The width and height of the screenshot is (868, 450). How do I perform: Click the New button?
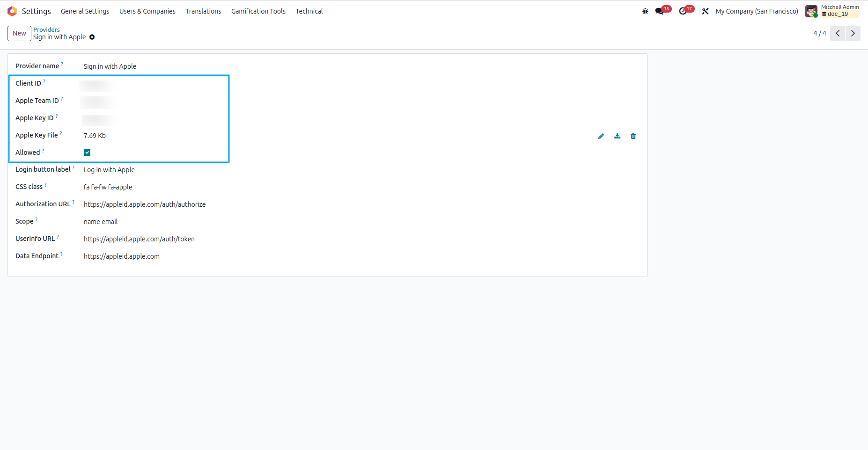coord(19,33)
